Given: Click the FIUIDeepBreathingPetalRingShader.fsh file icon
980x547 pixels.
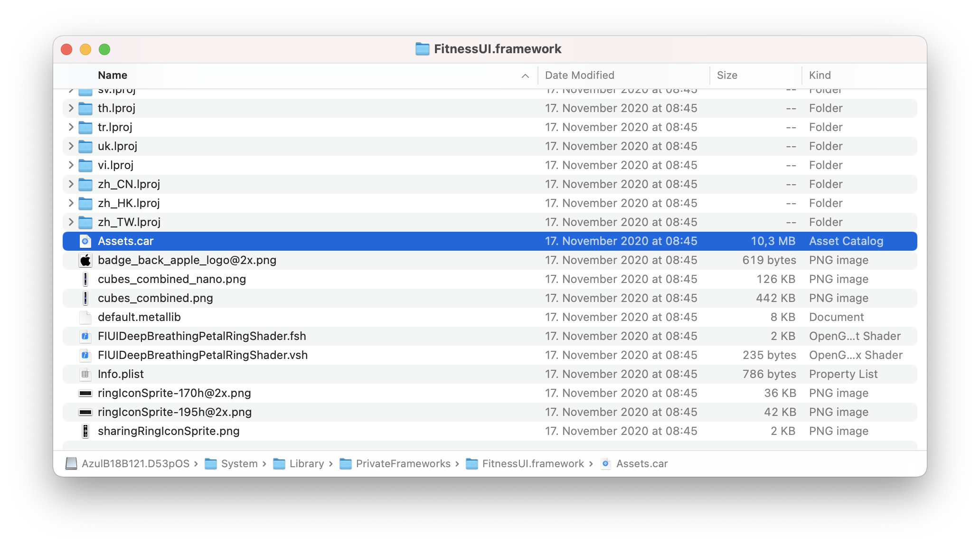Looking at the screenshot, I should 85,336.
